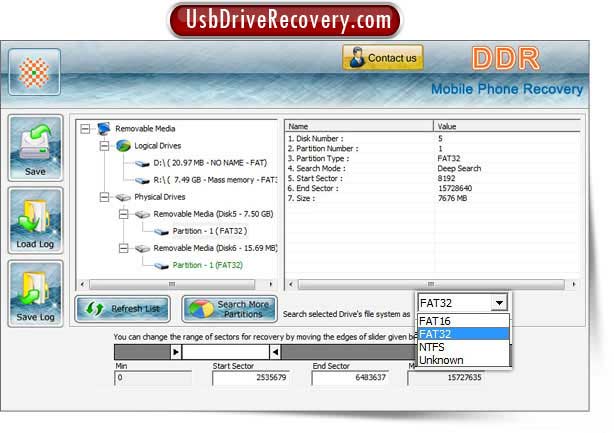Click the left handle of sector slider

tap(177, 352)
